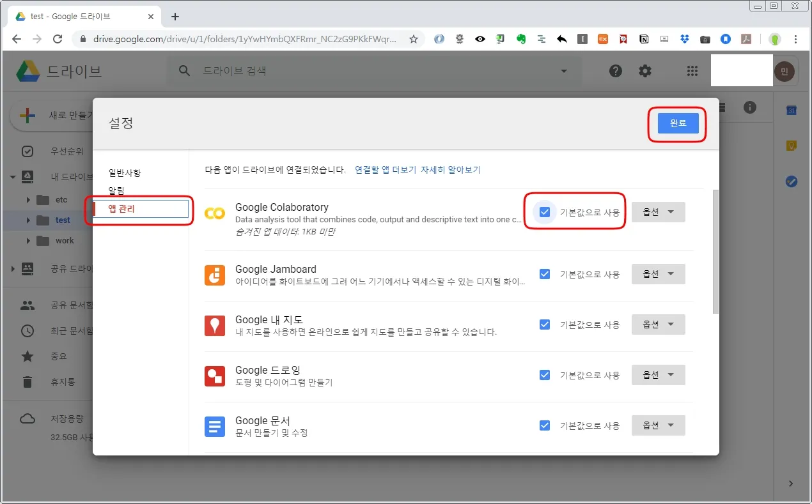Viewport: 812px width, 504px height.
Task: Click the dark camera extension icon
Action: click(x=705, y=39)
